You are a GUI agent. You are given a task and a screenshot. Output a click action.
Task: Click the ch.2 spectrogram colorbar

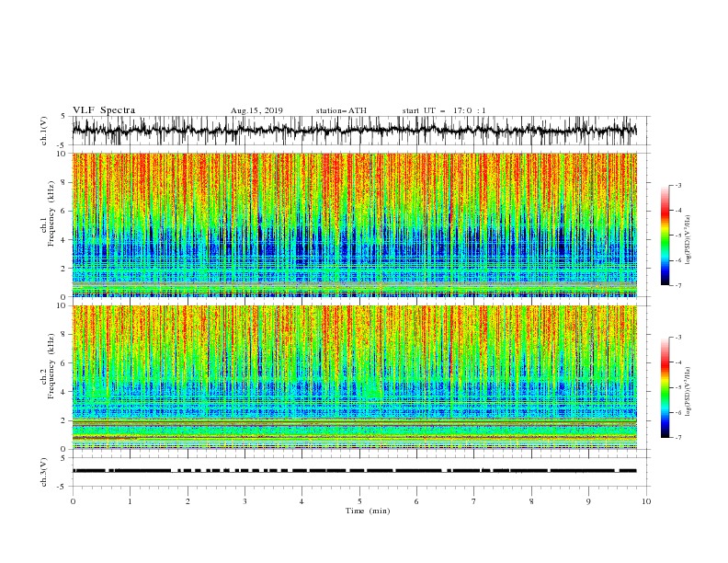click(x=665, y=387)
